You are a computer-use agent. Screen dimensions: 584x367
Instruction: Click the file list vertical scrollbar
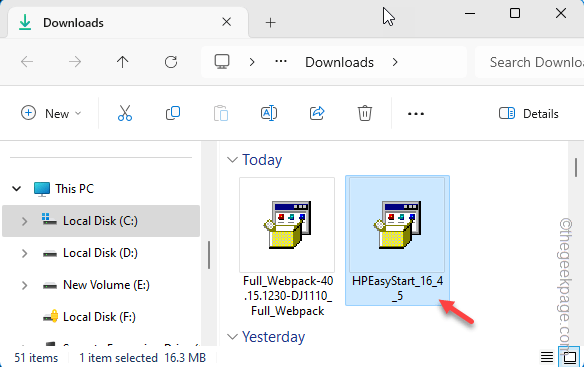click(576, 168)
